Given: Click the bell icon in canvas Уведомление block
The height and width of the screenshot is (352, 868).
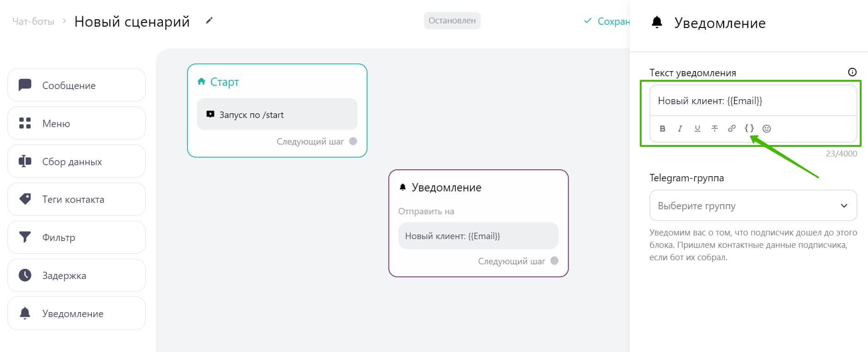Looking at the screenshot, I should [403, 187].
